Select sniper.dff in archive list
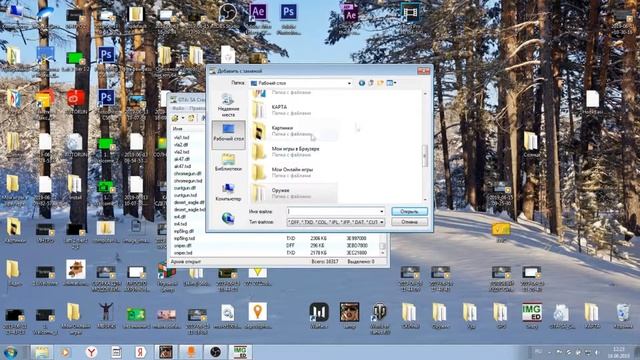 (182, 246)
